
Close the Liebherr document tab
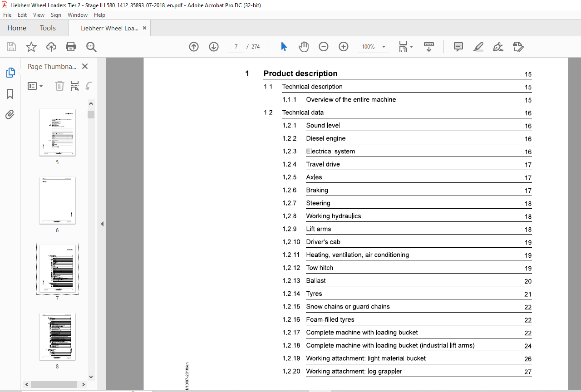coord(144,28)
